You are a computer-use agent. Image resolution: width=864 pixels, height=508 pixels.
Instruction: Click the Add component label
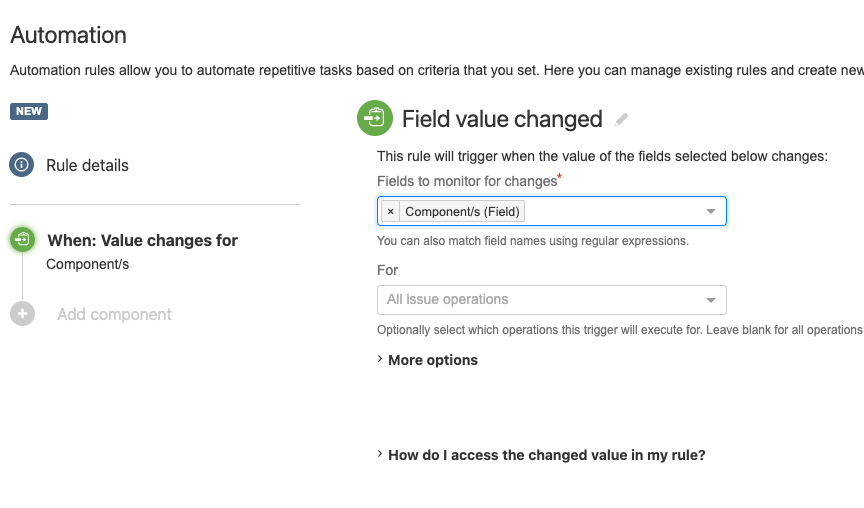point(114,314)
